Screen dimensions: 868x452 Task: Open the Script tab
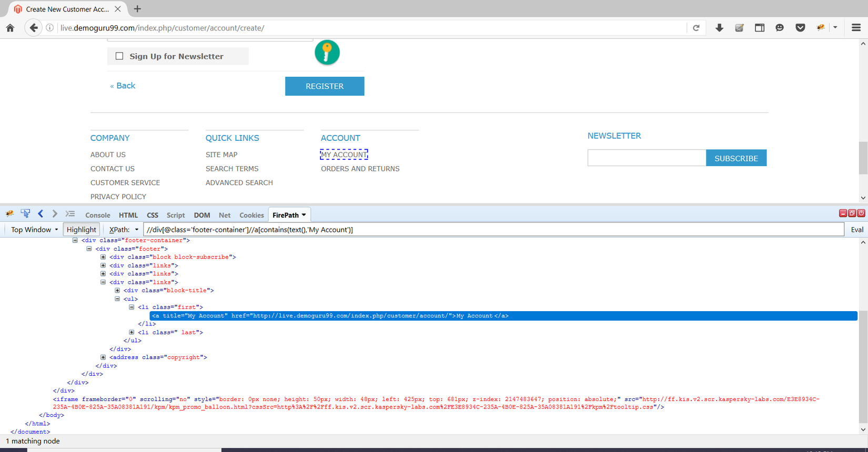pos(176,215)
